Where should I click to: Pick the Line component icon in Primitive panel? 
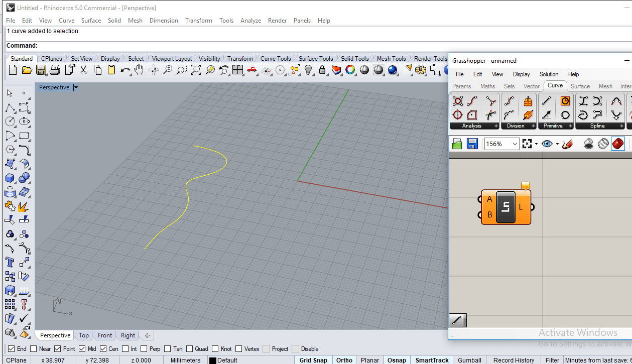547,101
